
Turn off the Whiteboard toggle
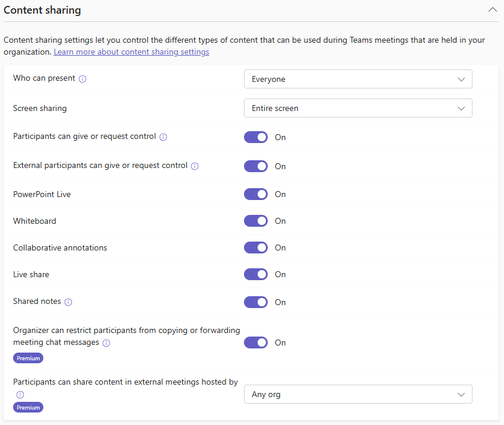click(x=256, y=221)
